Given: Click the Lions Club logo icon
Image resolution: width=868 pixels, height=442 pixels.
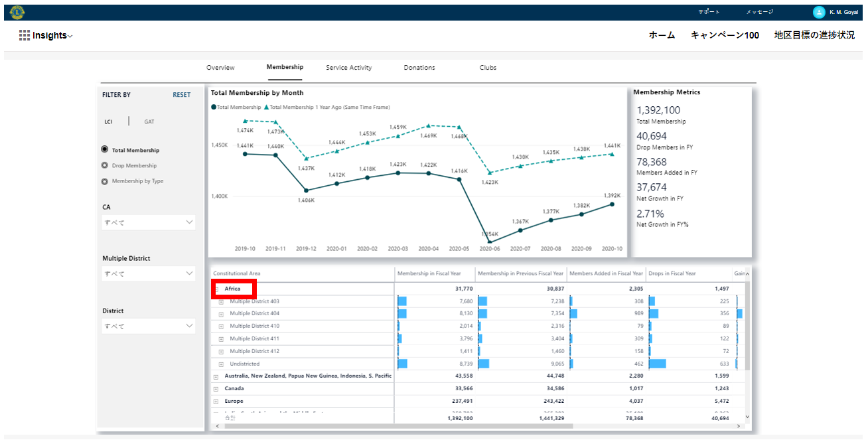Looking at the screenshot, I should point(17,12).
